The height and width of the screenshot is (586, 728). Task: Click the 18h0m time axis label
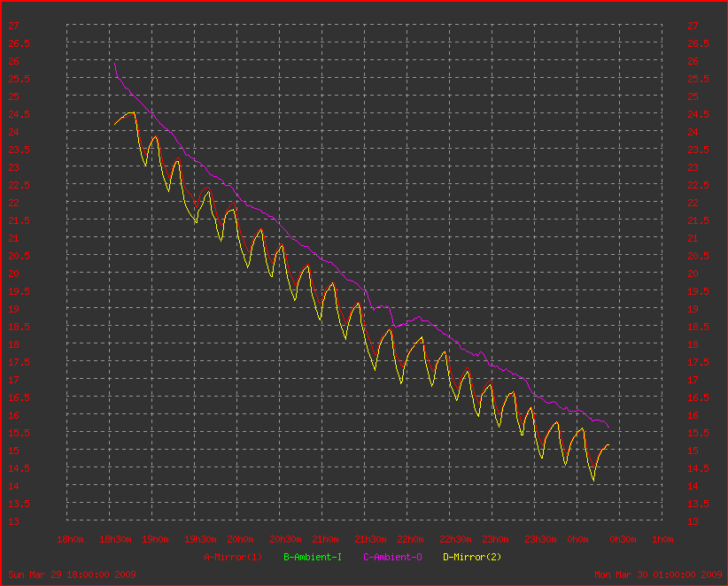(70, 539)
